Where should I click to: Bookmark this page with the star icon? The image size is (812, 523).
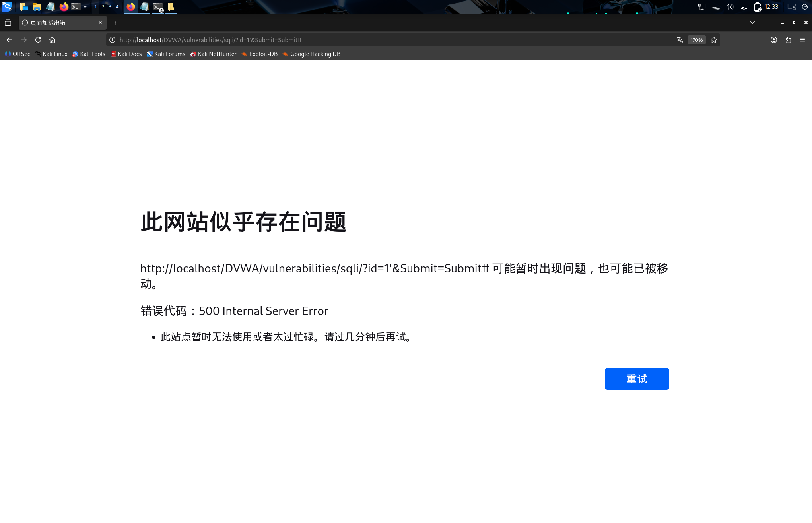tap(713, 40)
